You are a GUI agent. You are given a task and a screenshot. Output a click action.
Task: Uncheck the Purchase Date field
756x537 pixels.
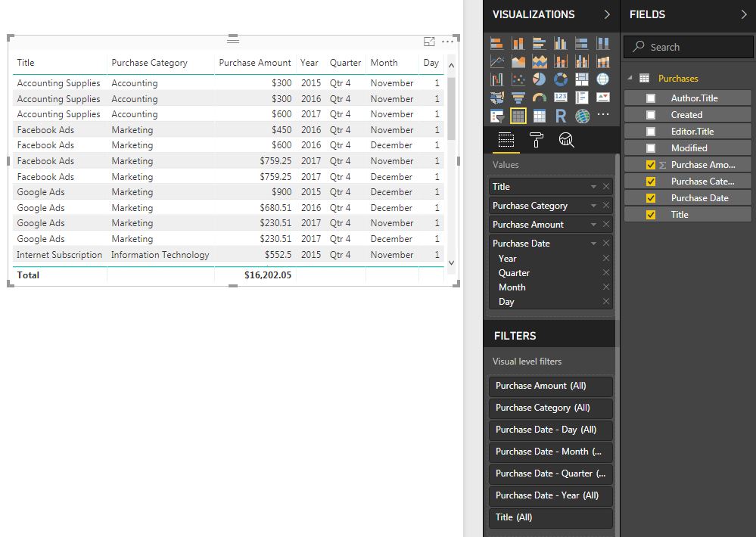(x=651, y=198)
